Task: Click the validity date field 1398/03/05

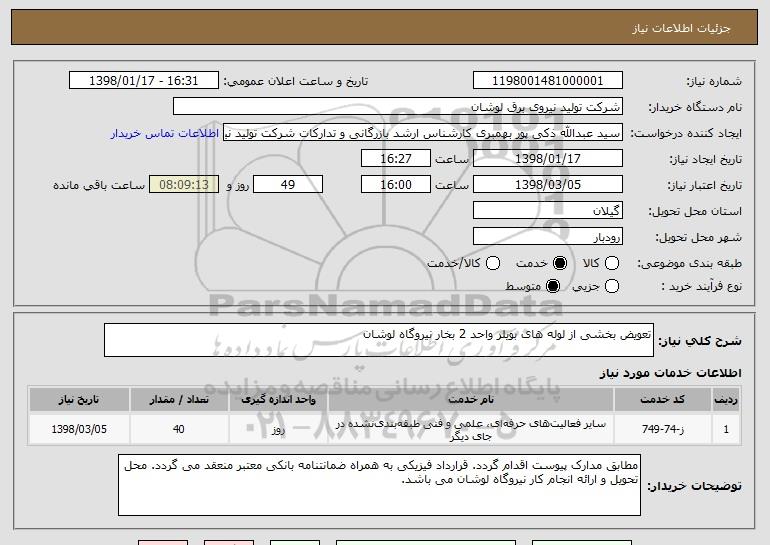Action: pos(548,185)
